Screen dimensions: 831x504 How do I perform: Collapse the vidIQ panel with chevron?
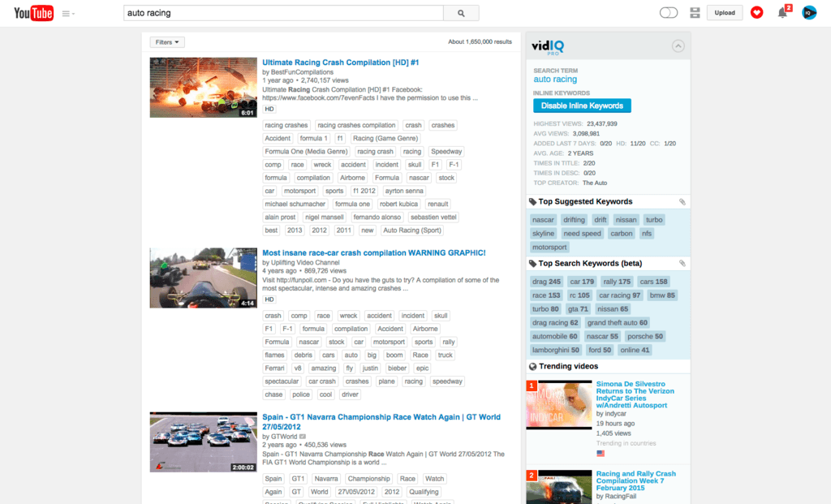(678, 46)
